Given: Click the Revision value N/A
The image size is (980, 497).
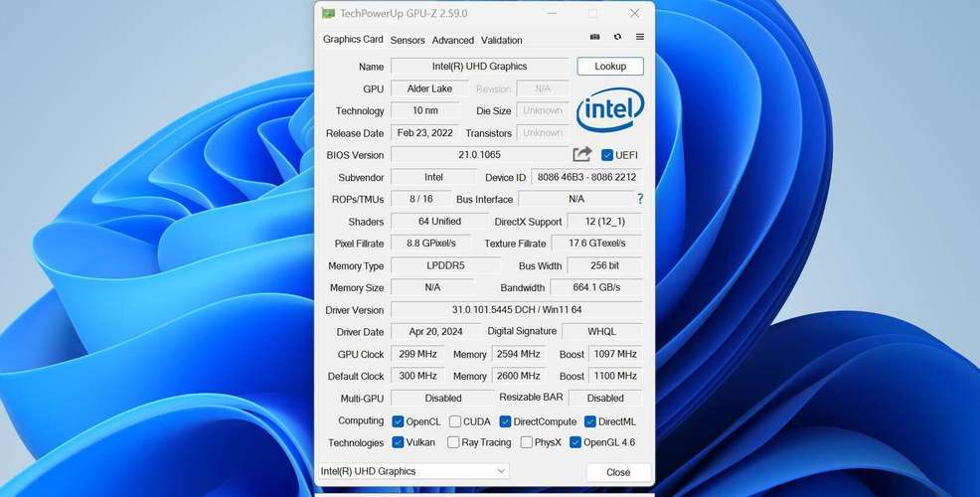Looking at the screenshot, I should [543, 88].
